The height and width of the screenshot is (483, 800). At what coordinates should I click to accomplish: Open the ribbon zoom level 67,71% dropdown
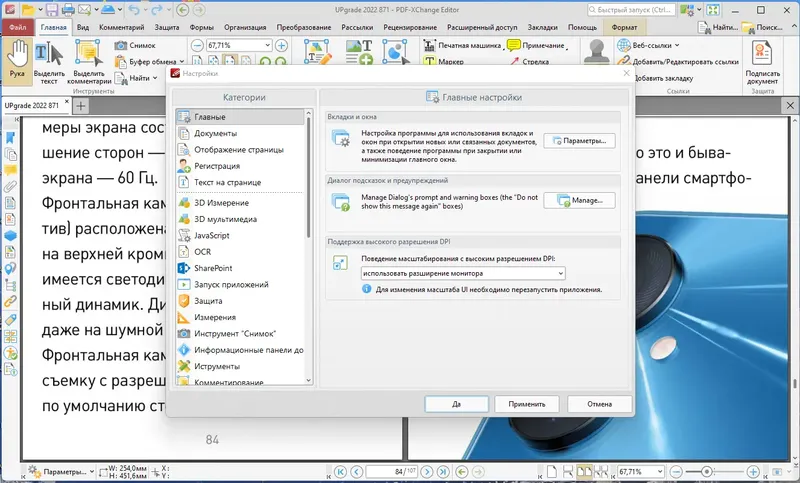coord(267,45)
